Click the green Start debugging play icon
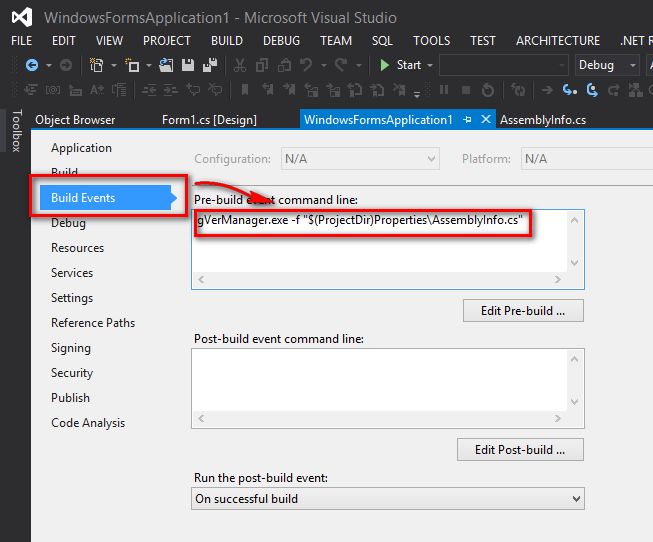This screenshot has height=542, width=653. [x=384, y=65]
